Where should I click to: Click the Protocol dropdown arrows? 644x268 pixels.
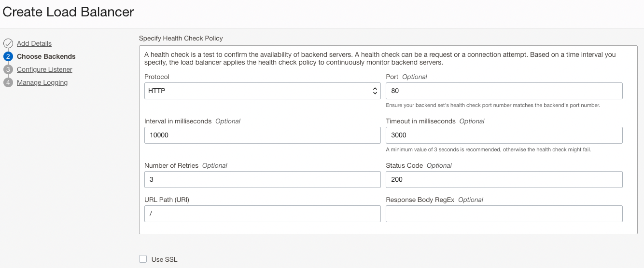pyautogui.click(x=375, y=91)
